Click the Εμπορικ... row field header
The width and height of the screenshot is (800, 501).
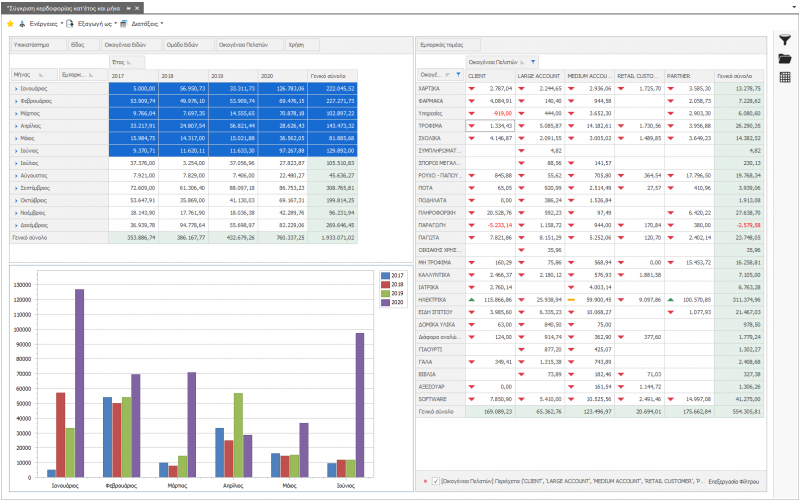click(83, 75)
